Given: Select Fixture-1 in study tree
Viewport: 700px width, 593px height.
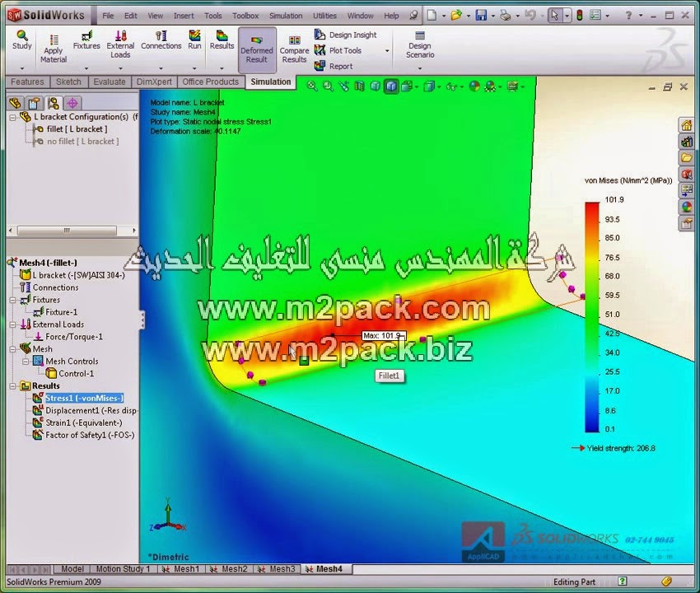Looking at the screenshot, I should pyautogui.click(x=61, y=312).
